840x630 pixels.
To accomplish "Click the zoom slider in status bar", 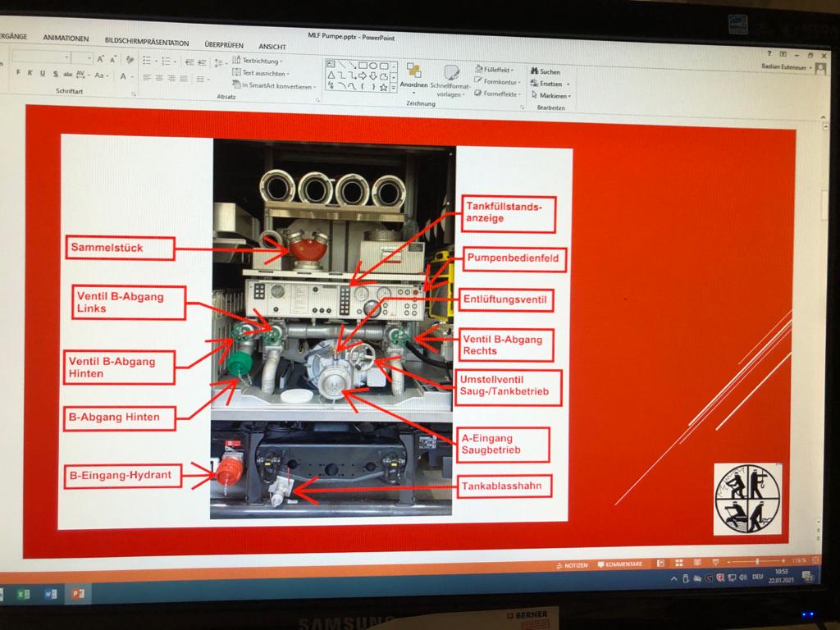I will 756,560.
